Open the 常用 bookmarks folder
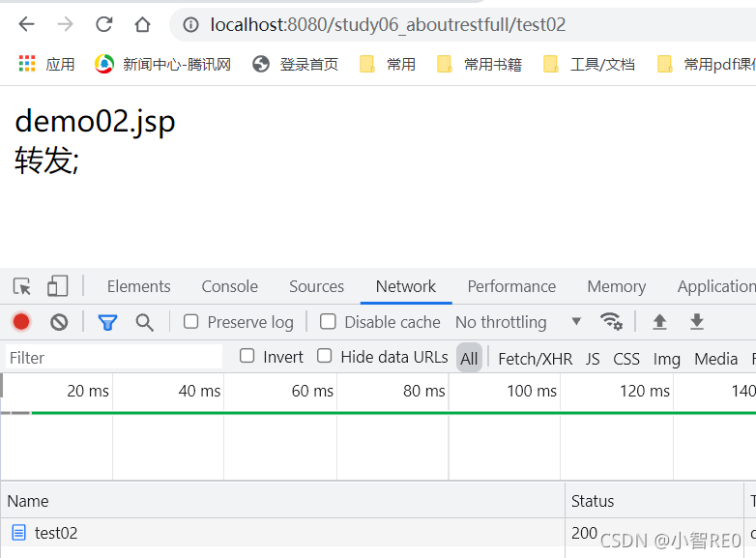This screenshot has height=558, width=756. coord(388,64)
